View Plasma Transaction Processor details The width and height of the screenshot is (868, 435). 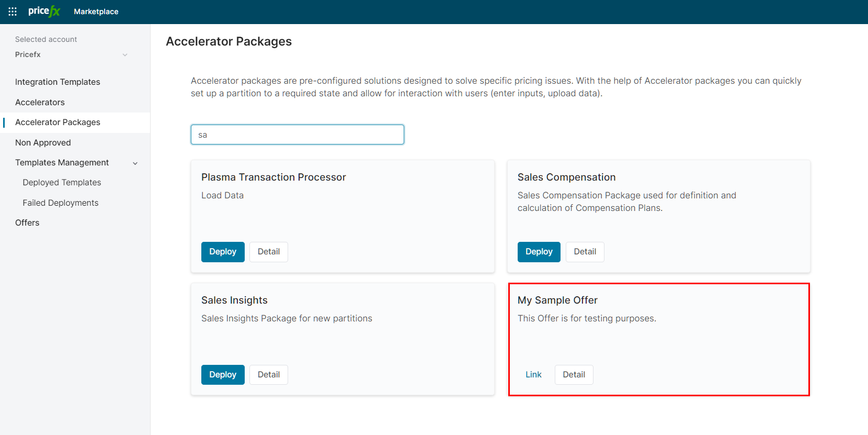click(269, 252)
